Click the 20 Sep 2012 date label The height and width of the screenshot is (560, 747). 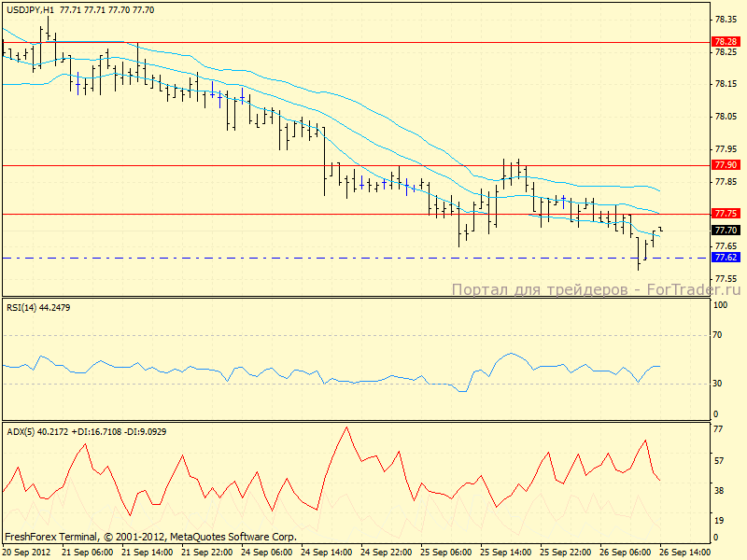(x=29, y=552)
